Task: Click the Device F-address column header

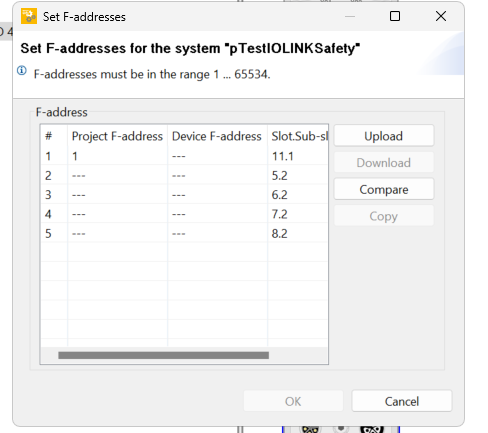Action: coord(217,136)
